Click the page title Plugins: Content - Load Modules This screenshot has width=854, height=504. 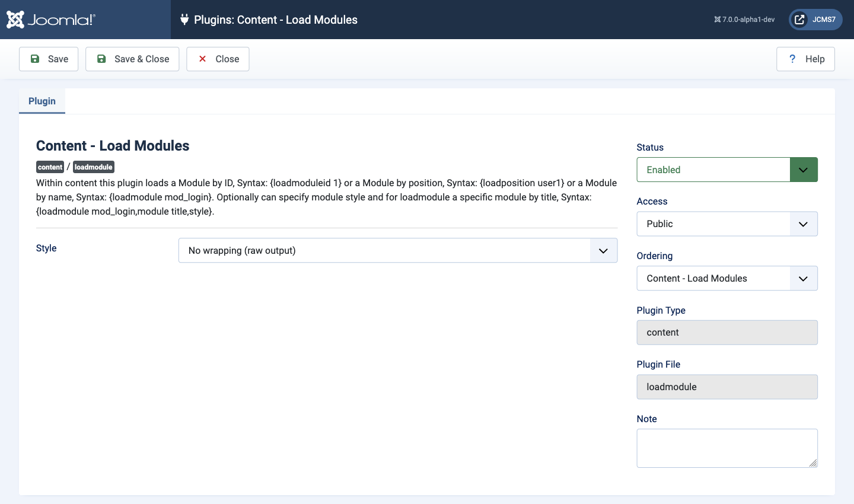(x=276, y=20)
